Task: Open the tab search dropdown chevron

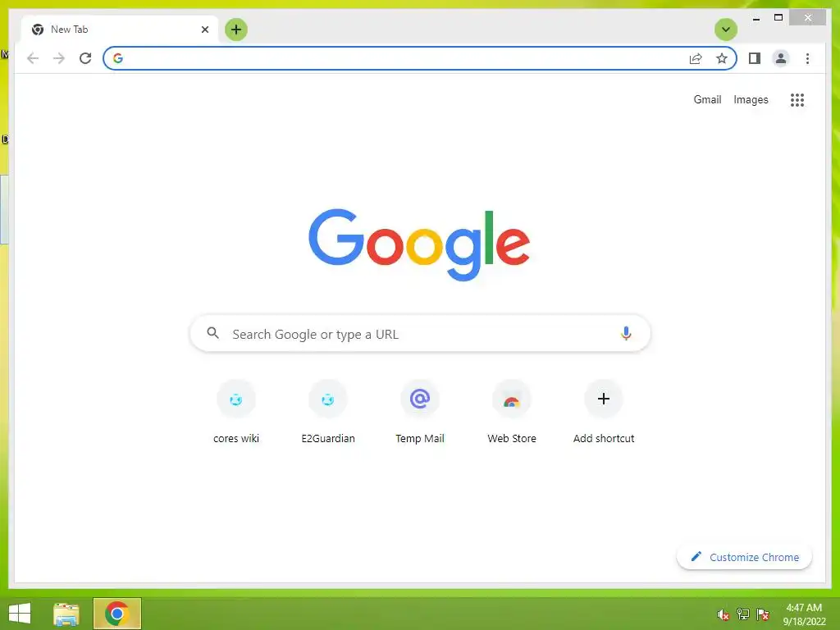Action: pyautogui.click(x=726, y=30)
